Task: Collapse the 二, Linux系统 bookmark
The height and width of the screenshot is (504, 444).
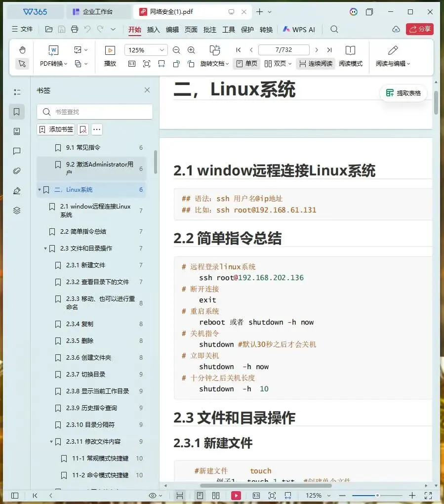Action: tap(40, 190)
